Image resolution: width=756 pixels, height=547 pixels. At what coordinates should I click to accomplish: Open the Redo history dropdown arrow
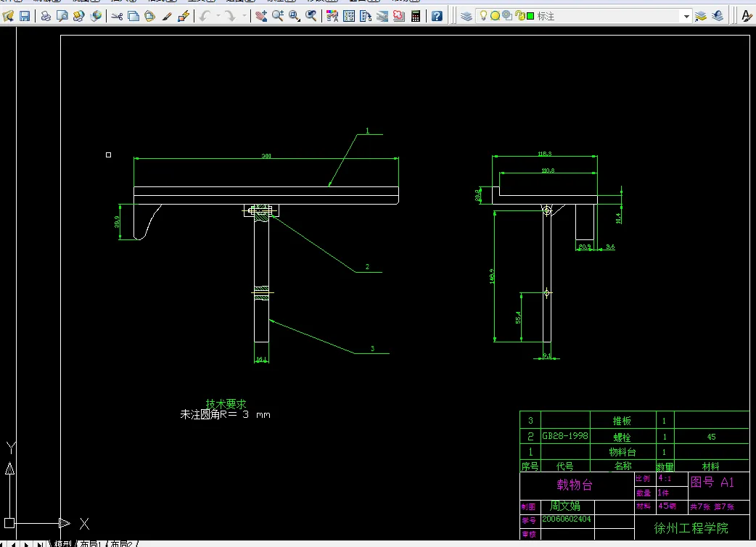(x=244, y=16)
